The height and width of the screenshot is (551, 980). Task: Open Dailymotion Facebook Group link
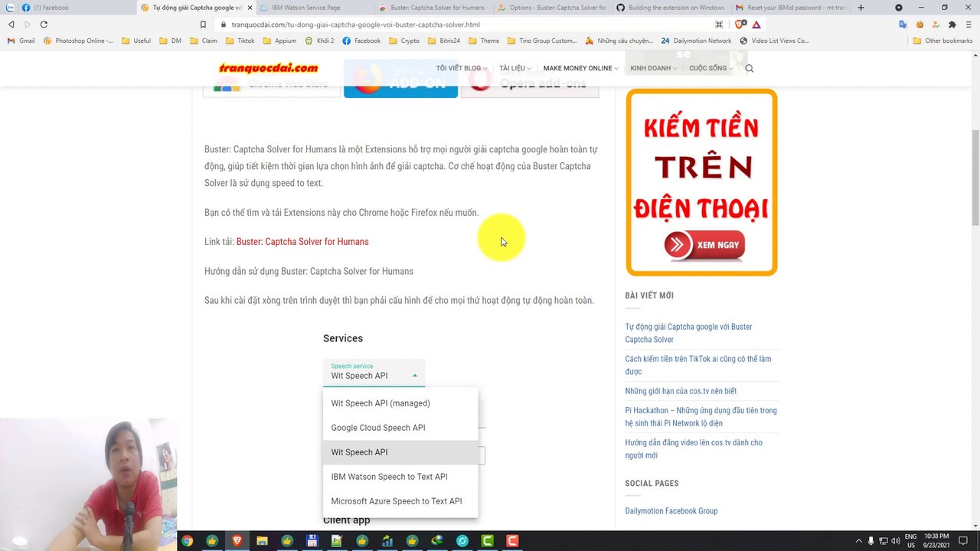coord(671,511)
